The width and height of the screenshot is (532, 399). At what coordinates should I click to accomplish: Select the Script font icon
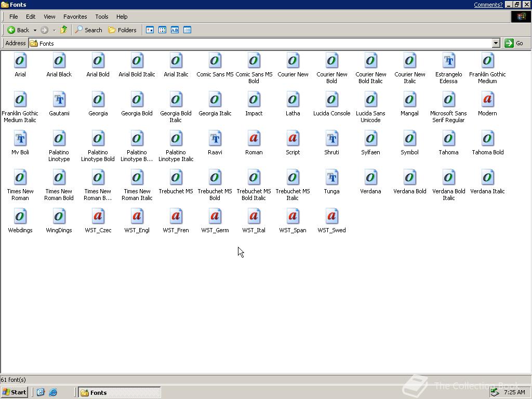[293, 139]
